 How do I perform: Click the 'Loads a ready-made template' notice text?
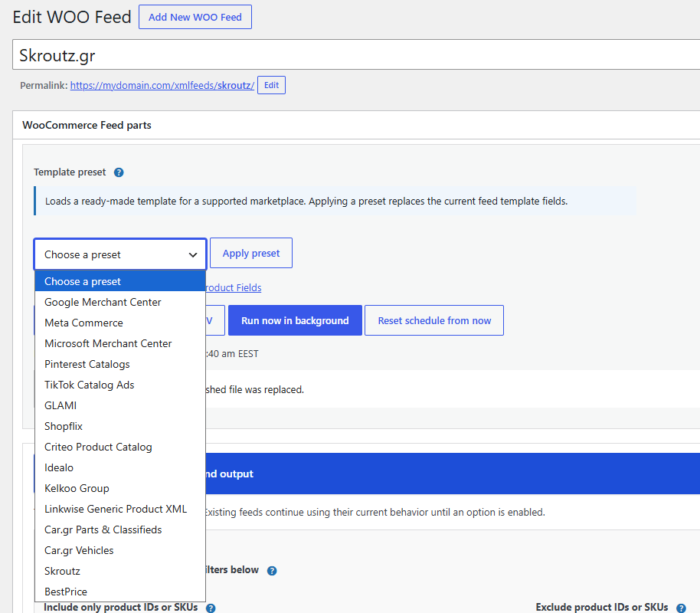coord(306,201)
